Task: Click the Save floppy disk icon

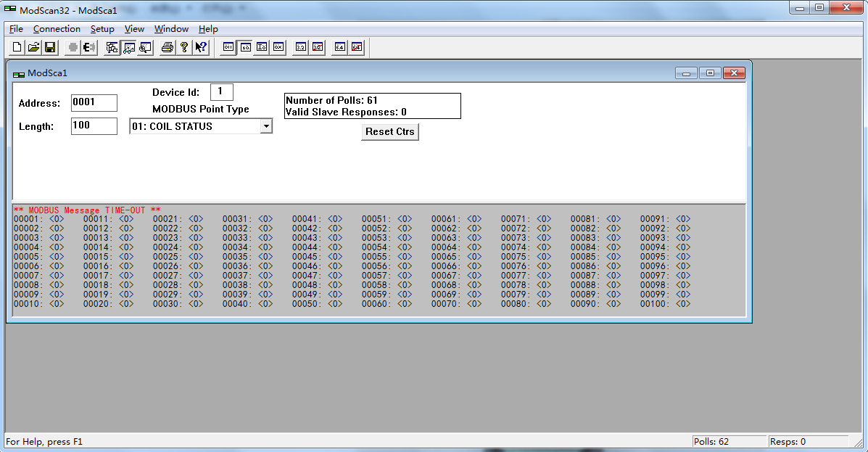Action: [x=50, y=47]
